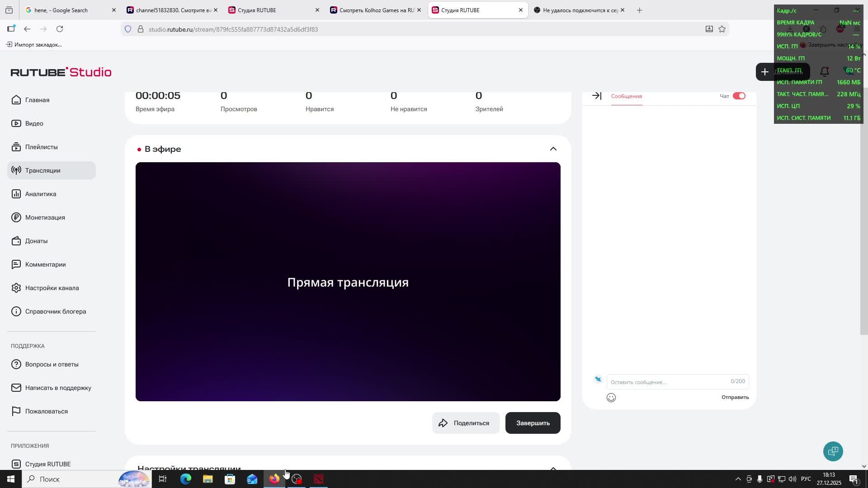This screenshot has width=868, height=488.
Task: Show hidden system tray icons
Action: [x=738, y=479]
